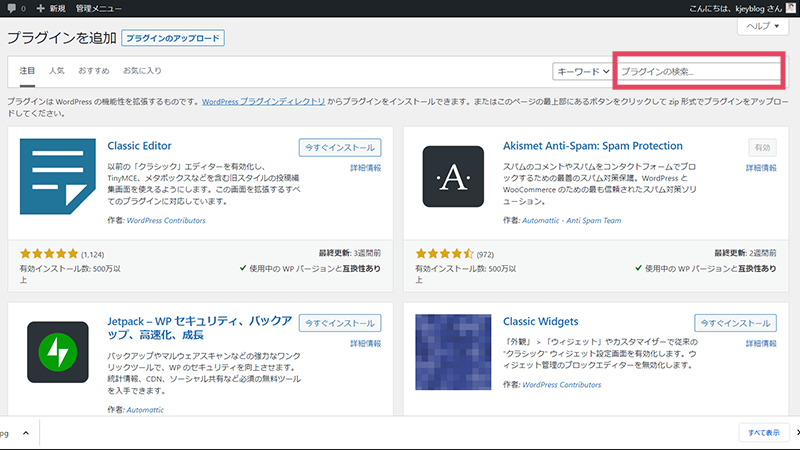Install Classic Editor with 今すぐインストール

340,147
